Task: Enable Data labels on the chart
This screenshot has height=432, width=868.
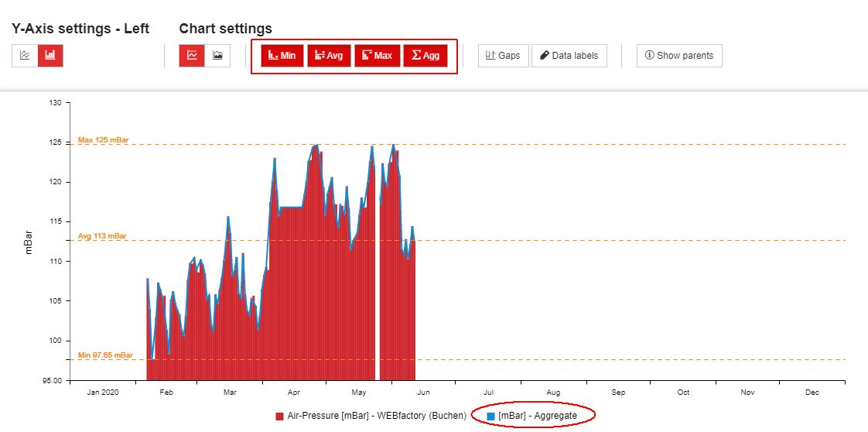Action: tap(569, 56)
